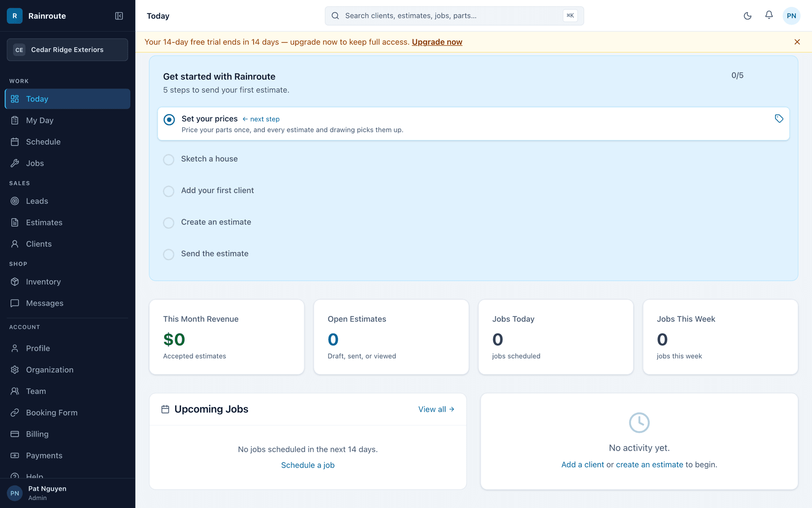The image size is (812, 508).
Task: Open PN user avatar menu
Action: (791, 16)
